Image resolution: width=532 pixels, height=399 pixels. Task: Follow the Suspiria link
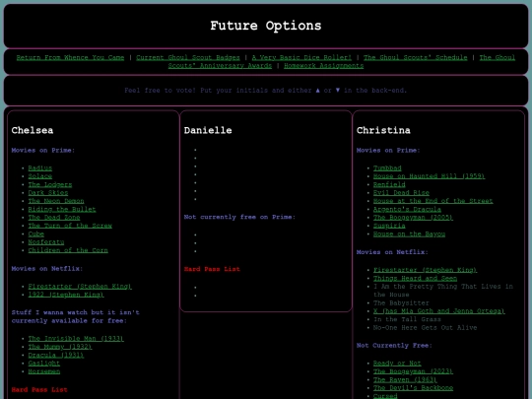pyautogui.click(x=389, y=226)
